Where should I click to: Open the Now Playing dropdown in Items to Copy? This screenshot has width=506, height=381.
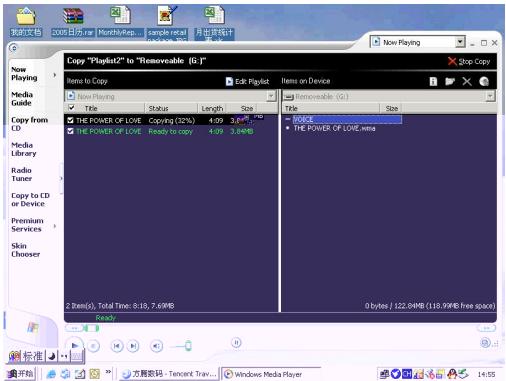pyautogui.click(x=271, y=96)
